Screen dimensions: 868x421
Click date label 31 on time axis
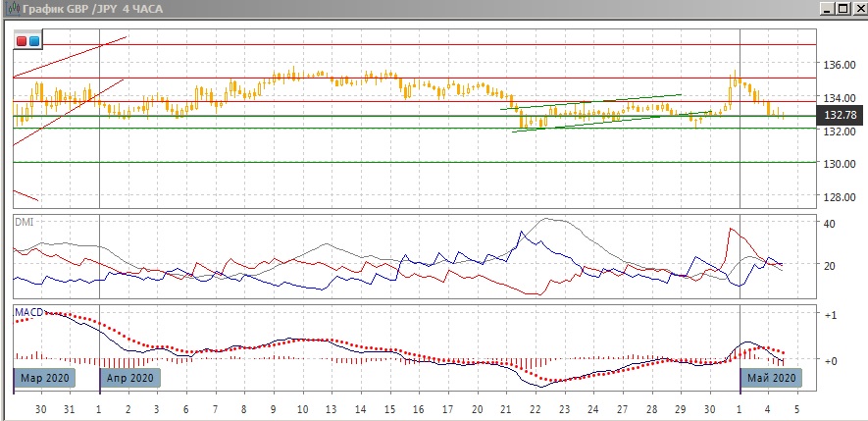tap(70, 409)
